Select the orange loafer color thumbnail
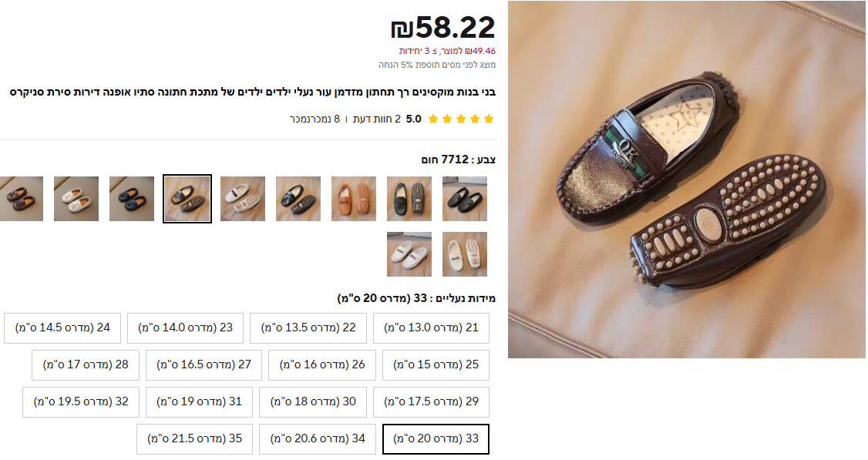The image size is (868, 460). point(354,199)
